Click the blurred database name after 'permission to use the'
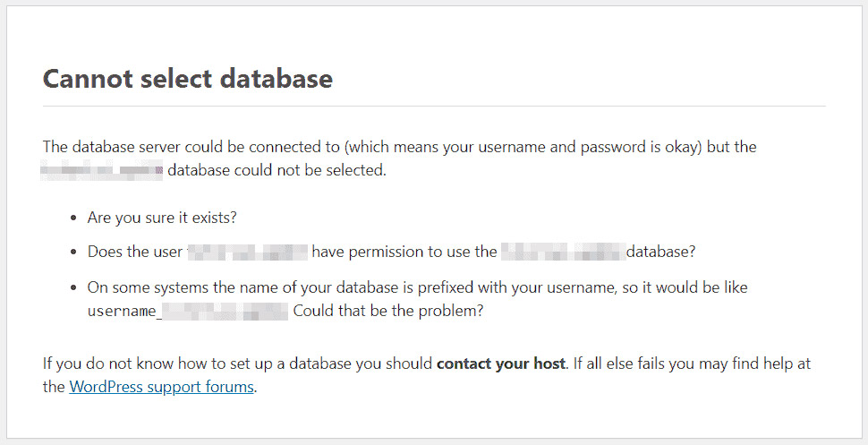The height and width of the screenshot is (445, 868). tap(563, 252)
